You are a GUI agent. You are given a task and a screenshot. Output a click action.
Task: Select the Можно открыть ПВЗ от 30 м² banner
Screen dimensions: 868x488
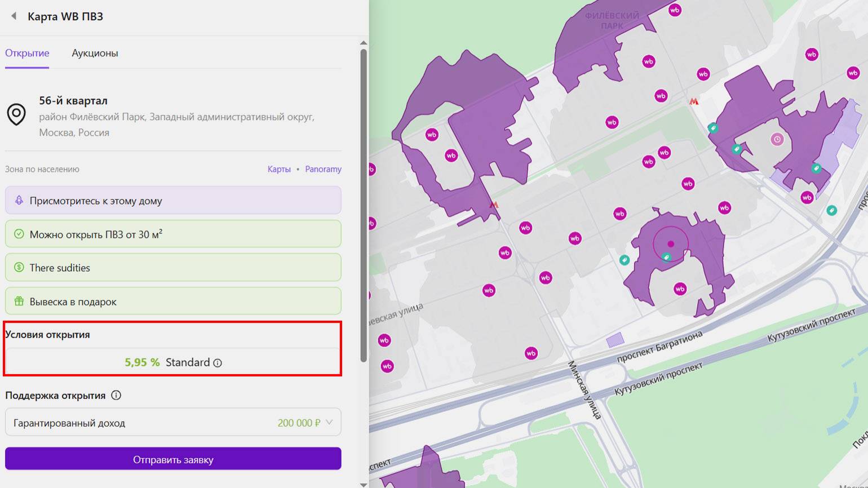[x=173, y=234]
